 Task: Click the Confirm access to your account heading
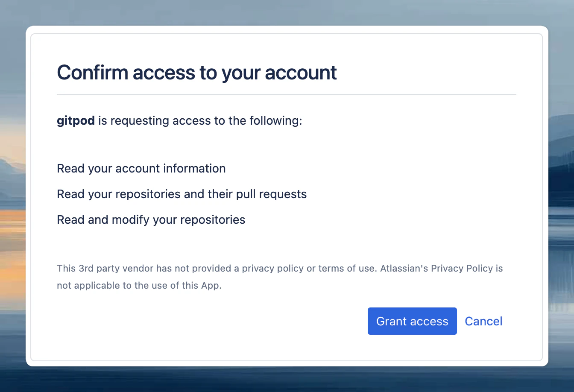pos(196,73)
